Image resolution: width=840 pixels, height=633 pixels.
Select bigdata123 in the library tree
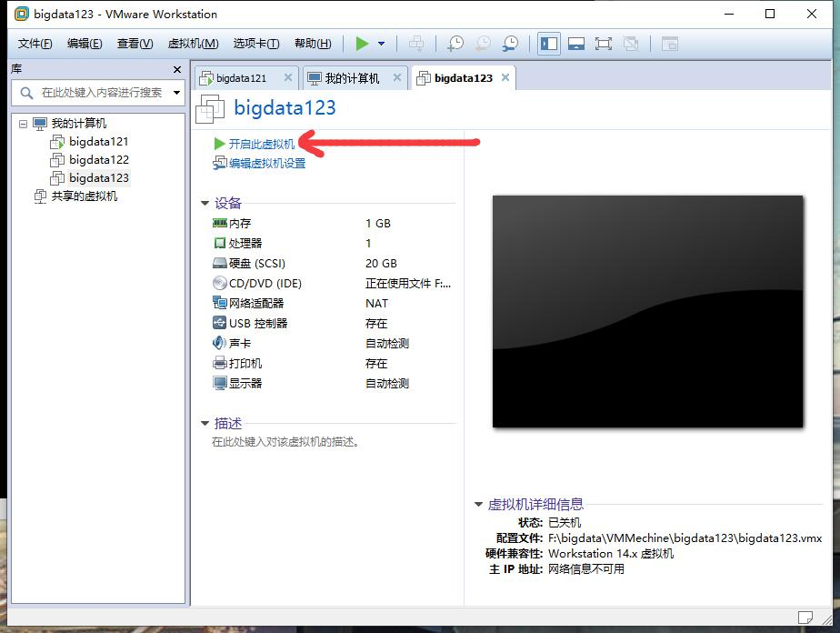98,178
